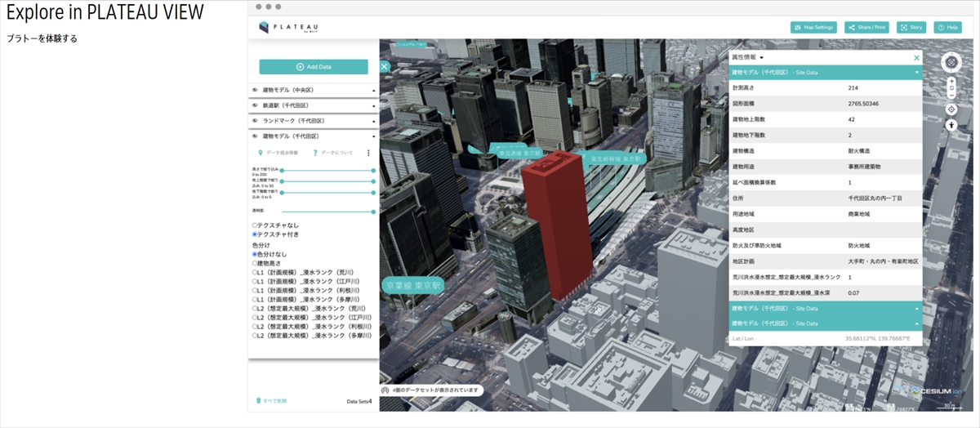Expand the 鉄道駅（千代田区） layer section
Screen dimensions: 980x428
373,105
